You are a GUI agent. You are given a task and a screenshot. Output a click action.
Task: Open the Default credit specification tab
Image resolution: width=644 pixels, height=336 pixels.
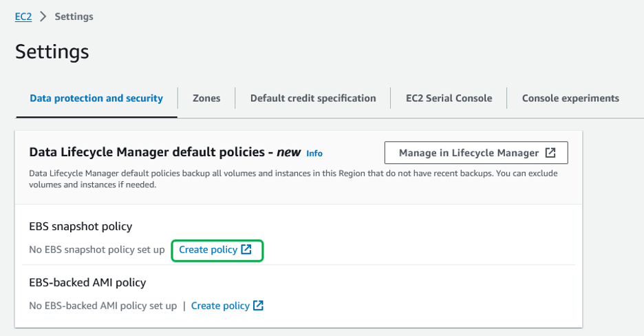click(x=313, y=98)
